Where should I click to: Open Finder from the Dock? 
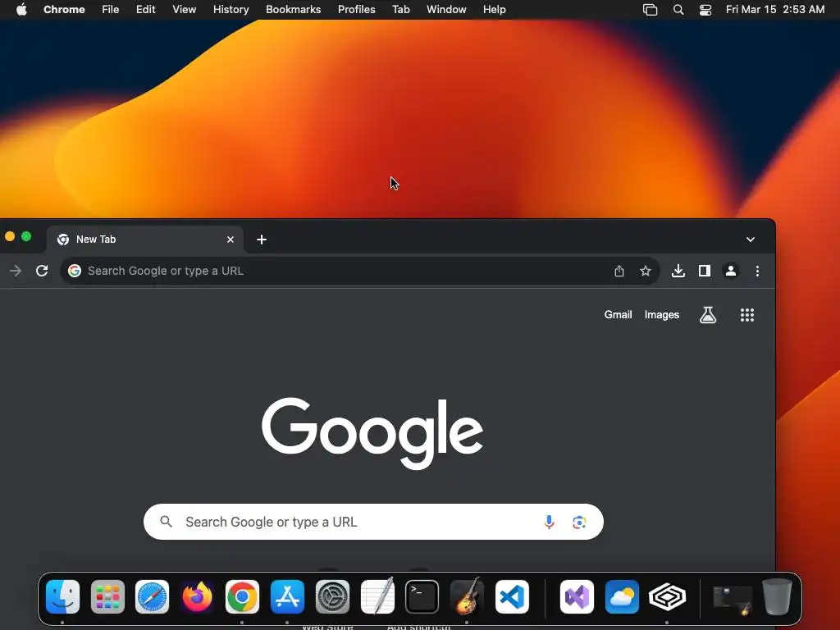click(x=62, y=597)
